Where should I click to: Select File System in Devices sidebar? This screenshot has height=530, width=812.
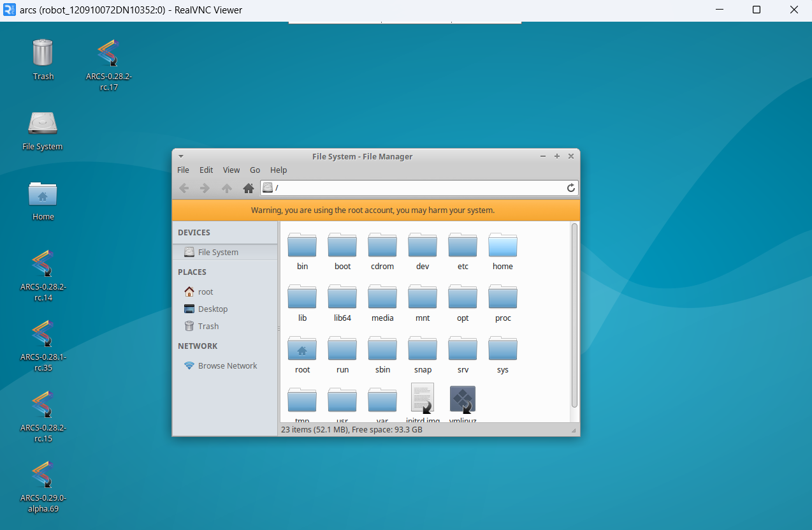tap(225, 252)
